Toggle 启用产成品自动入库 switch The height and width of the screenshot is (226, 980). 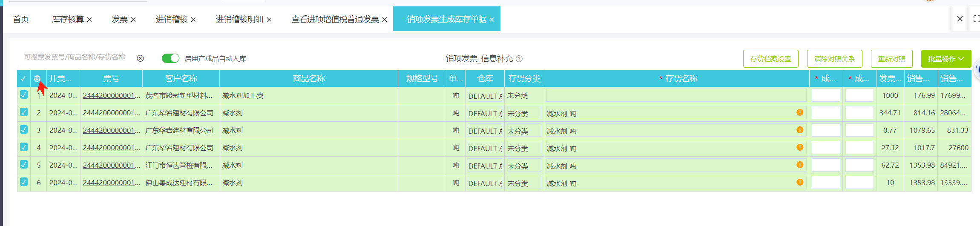[x=170, y=58]
